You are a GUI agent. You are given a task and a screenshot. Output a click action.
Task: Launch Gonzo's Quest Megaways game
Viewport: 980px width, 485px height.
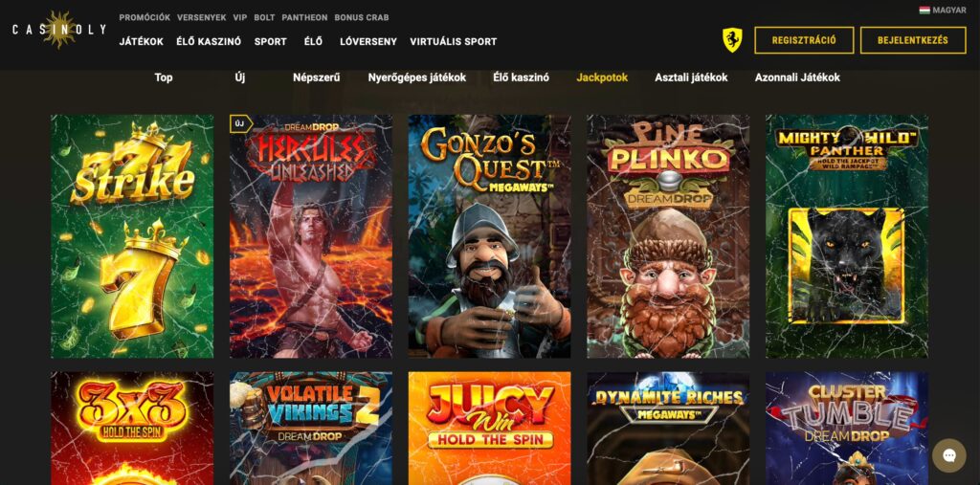point(489,236)
